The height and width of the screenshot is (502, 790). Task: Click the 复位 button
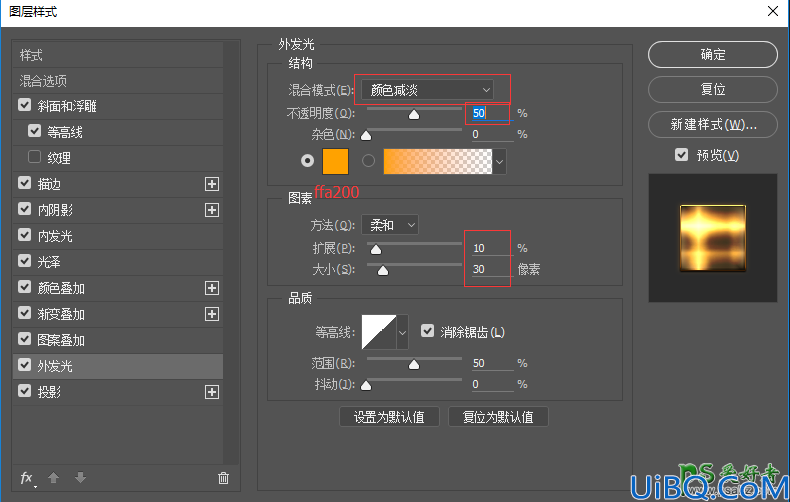(712, 89)
